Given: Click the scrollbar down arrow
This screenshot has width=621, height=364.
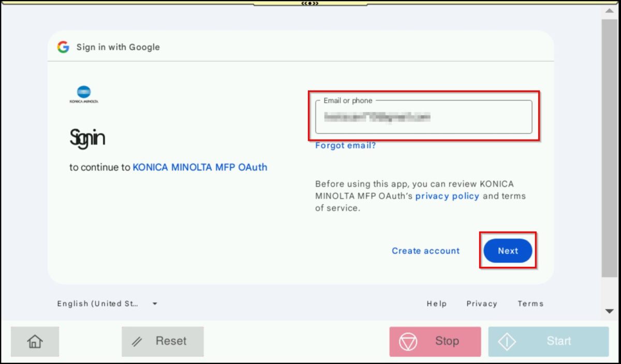Looking at the screenshot, I should click(x=610, y=311).
